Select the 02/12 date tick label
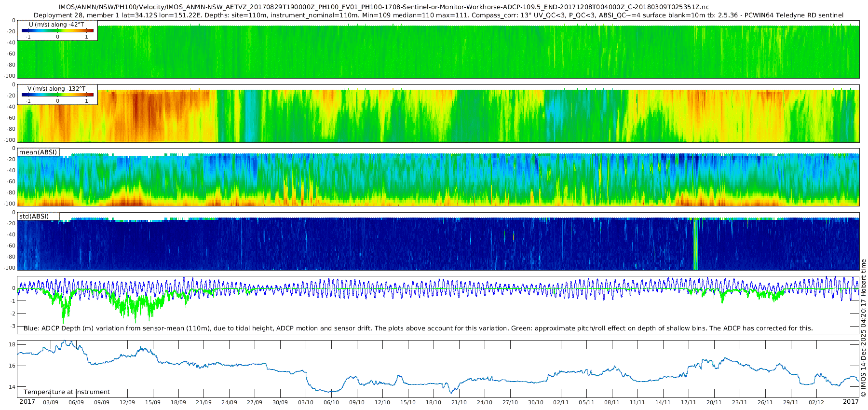 pos(816,402)
